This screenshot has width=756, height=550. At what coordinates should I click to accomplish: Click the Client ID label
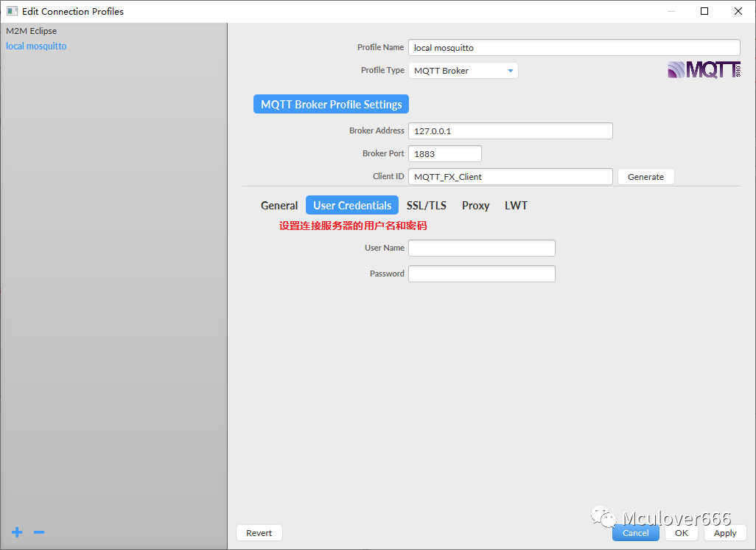coord(388,176)
